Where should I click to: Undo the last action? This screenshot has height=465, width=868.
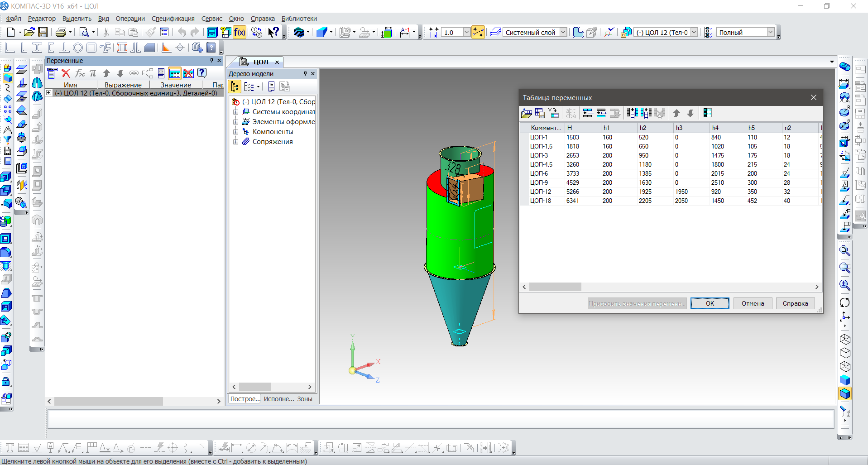[182, 32]
